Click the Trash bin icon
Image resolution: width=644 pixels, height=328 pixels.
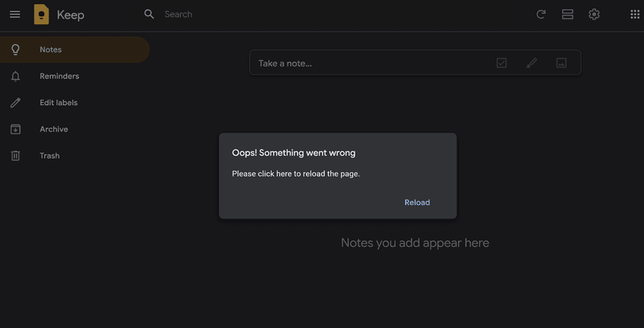pyautogui.click(x=15, y=156)
